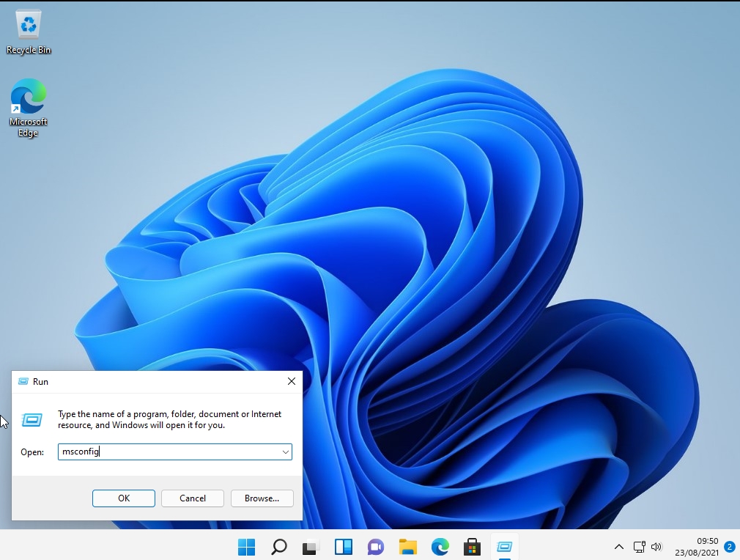Viewport: 740px width, 560px height.
Task: Click the network status tray icon
Action: [640, 547]
